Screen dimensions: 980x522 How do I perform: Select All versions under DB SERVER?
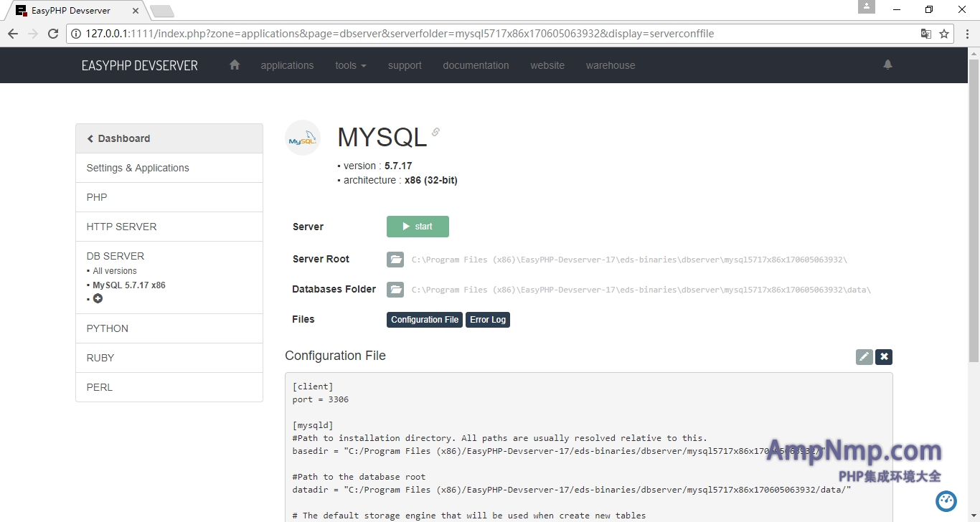coord(115,271)
